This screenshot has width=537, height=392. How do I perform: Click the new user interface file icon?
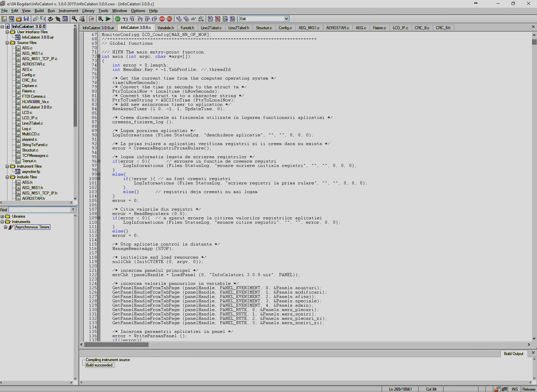click(x=11, y=19)
